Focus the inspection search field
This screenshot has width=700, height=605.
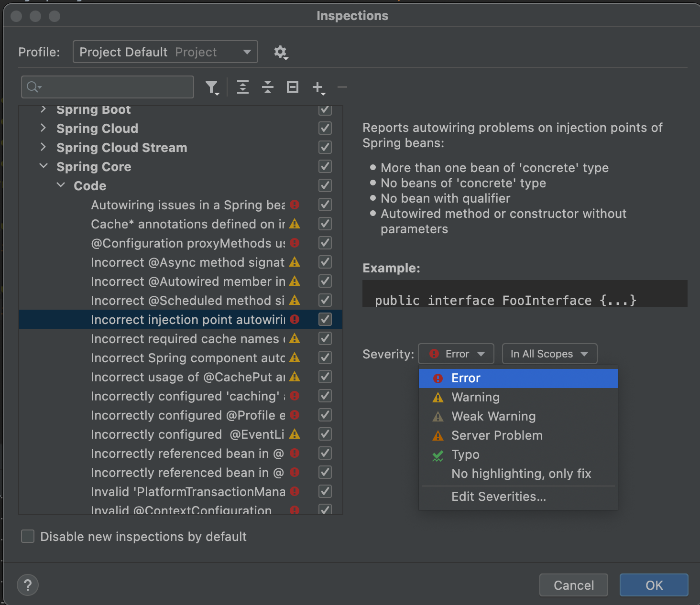(x=108, y=87)
